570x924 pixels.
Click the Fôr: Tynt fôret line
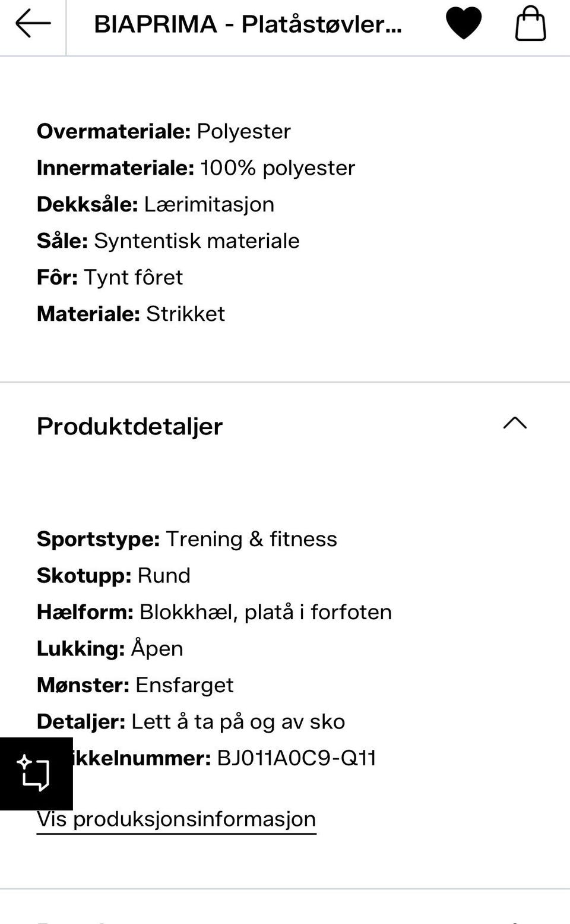click(110, 277)
